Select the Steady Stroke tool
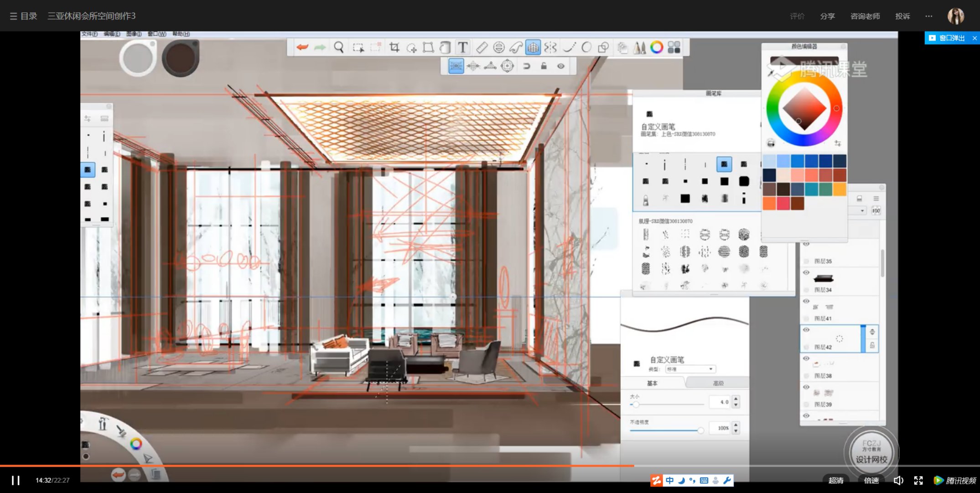980x493 pixels. [x=569, y=47]
